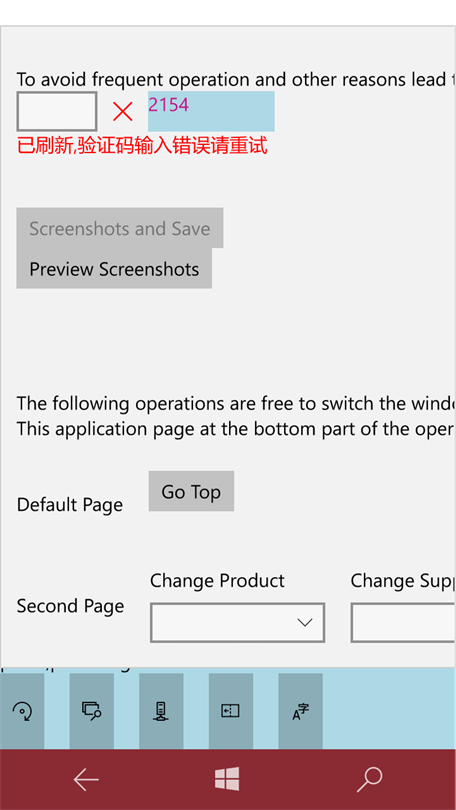The height and width of the screenshot is (810, 456).
Task: Click Preview Screenshots button
Action: click(114, 269)
